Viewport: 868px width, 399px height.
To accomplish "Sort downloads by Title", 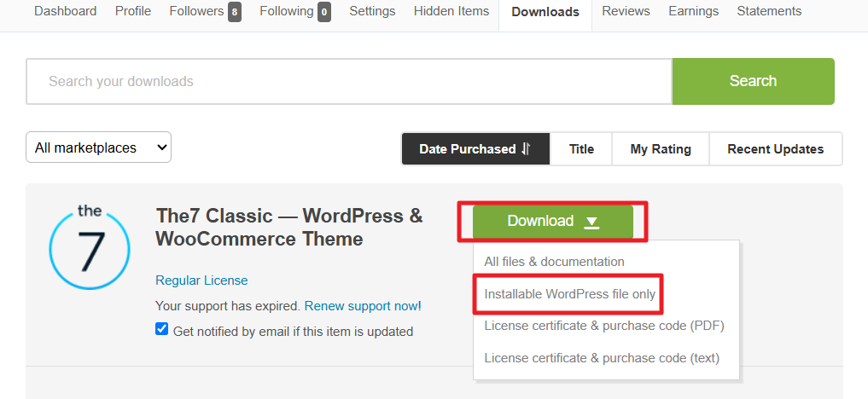I will (581, 148).
